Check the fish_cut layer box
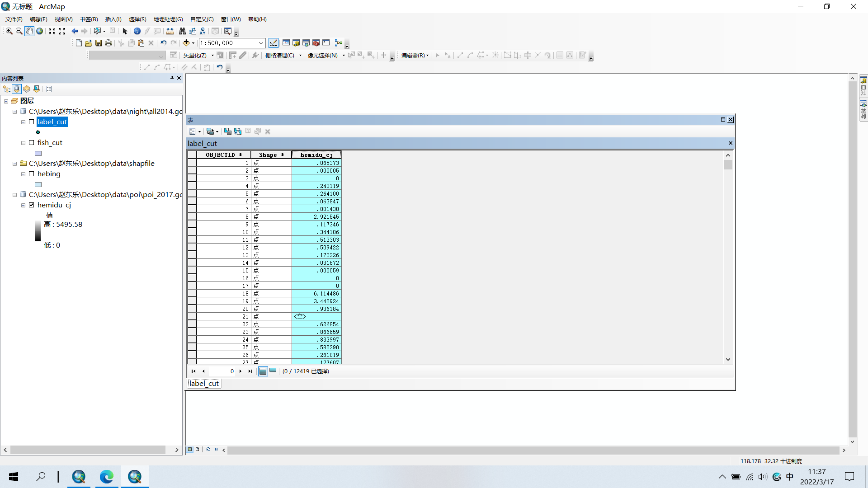 [32, 143]
